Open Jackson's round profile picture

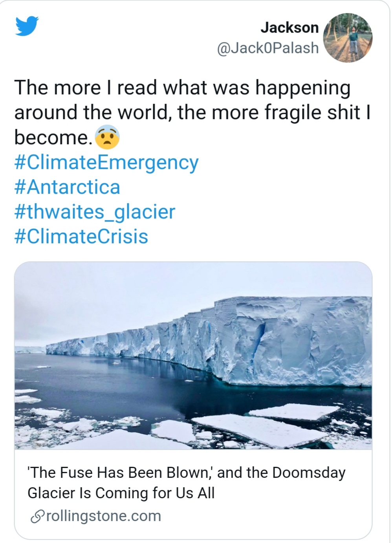point(347,38)
